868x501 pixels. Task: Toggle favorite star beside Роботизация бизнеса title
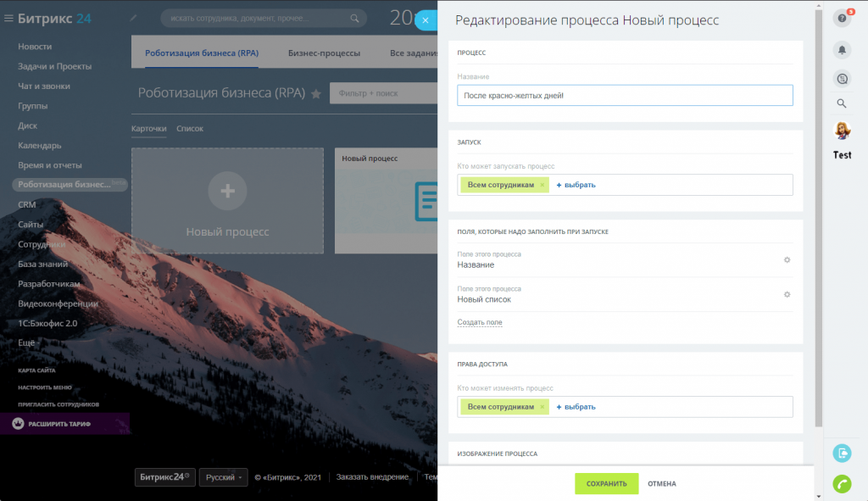[x=316, y=94]
